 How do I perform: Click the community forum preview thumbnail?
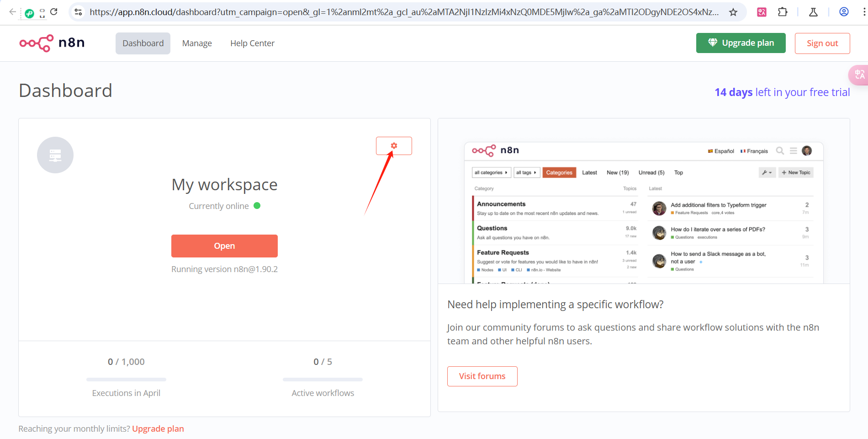pyautogui.click(x=644, y=213)
